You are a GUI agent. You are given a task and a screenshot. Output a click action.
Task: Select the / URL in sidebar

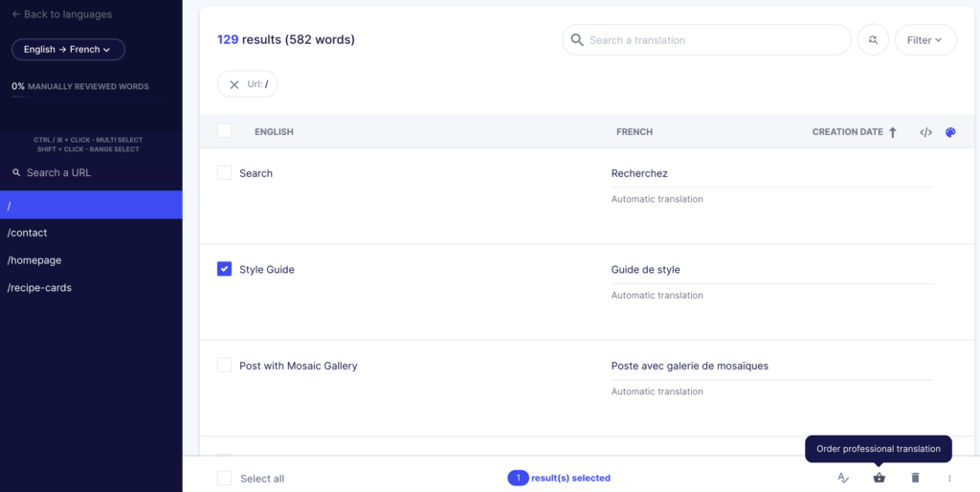pos(91,205)
